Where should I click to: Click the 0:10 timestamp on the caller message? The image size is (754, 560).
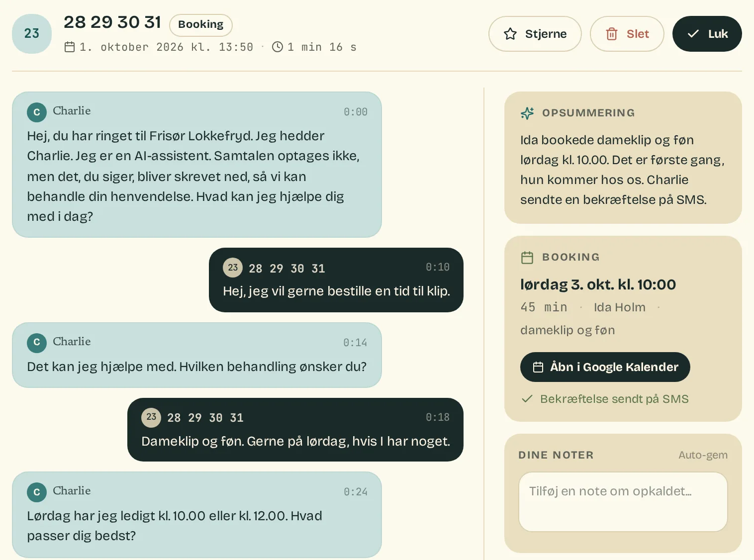tap(438, 267)
